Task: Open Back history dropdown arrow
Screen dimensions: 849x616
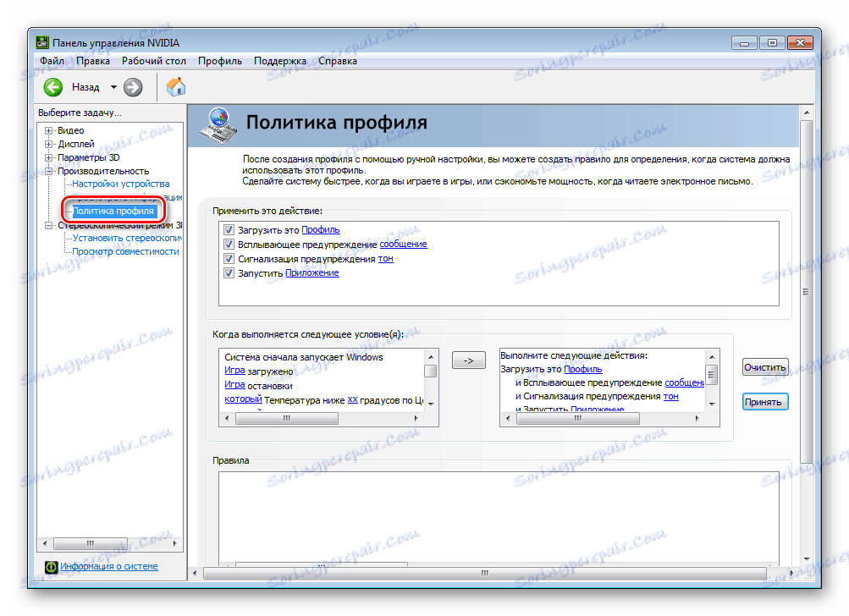Action: pyautogui.click(x=113, y=87)
